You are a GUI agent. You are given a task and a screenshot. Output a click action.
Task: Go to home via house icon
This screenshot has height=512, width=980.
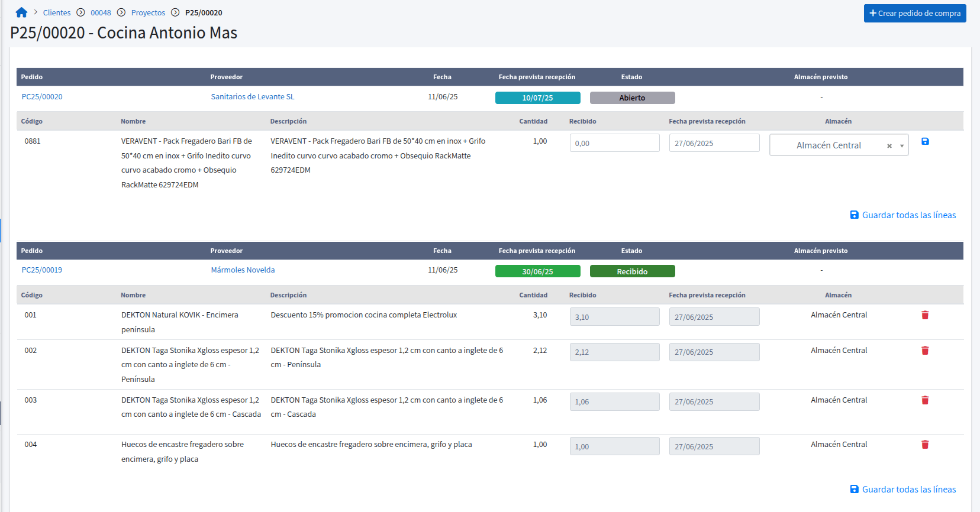point(21,12)
